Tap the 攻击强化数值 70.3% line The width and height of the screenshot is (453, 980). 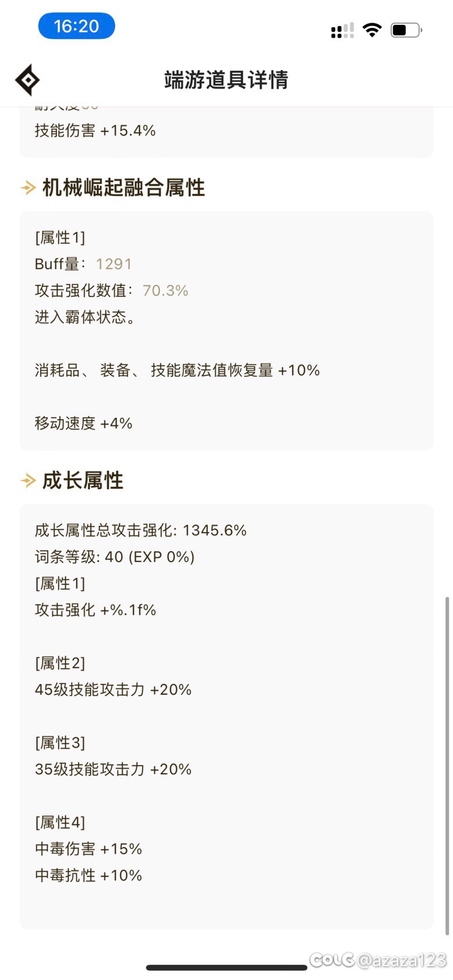click(112, 290)
